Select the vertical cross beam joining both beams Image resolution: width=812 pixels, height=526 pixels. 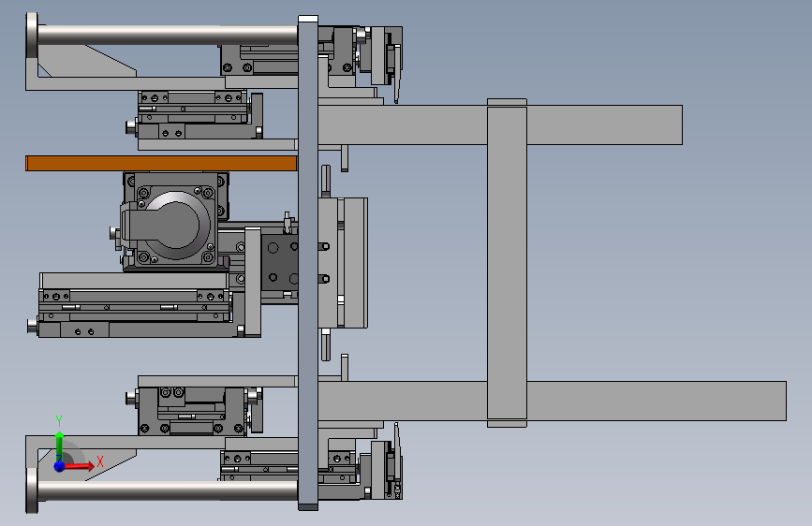coord(507,263)
